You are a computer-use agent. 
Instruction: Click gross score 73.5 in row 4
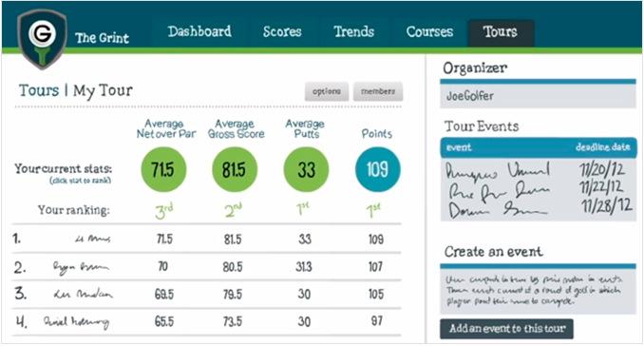[x=233, y=321]
